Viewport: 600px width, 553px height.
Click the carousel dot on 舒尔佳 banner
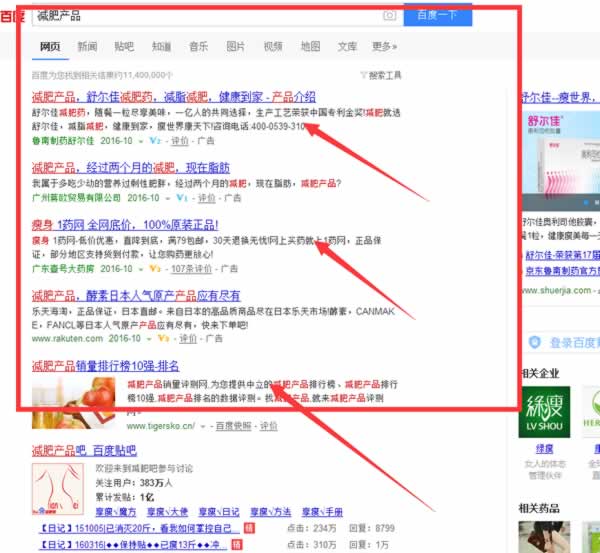[586, 202]
